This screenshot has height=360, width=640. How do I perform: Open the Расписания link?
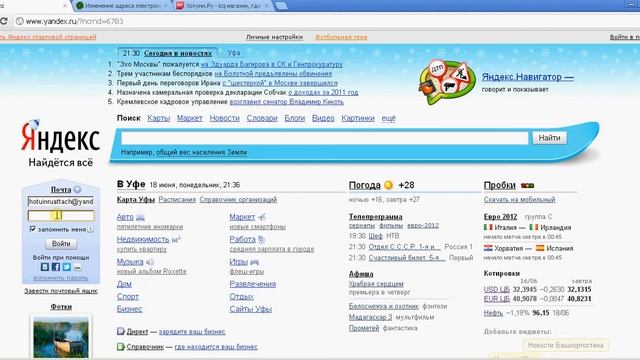pos(177,200)
